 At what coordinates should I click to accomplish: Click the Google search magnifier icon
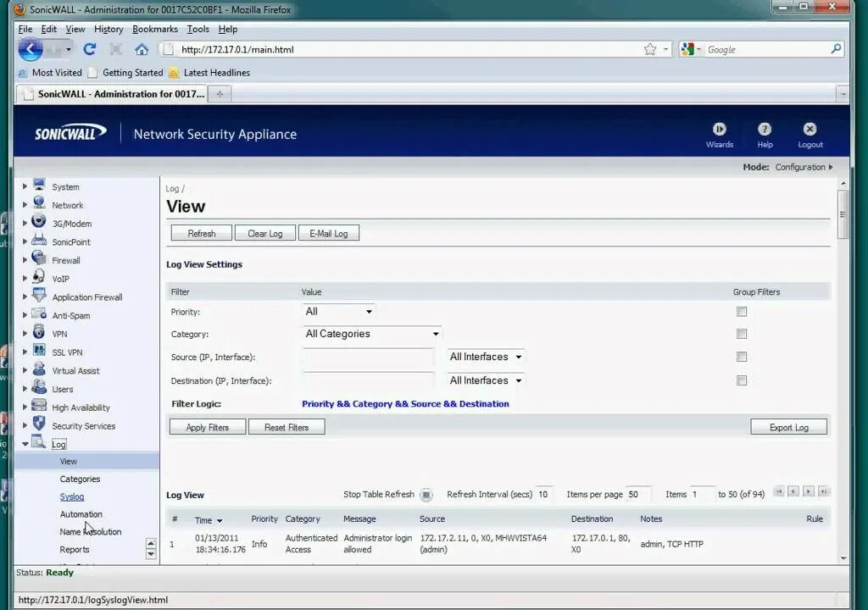pos(836,48)
